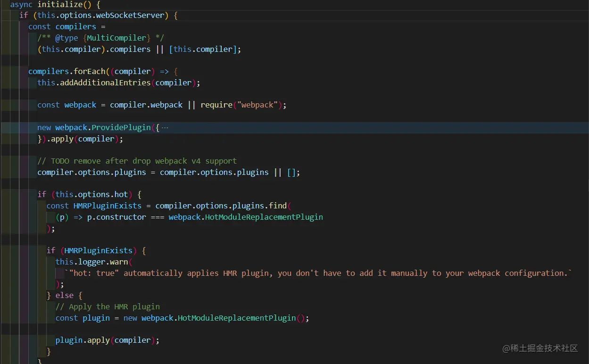The image size is (589, 364).
Task: Click '.apply(compiler)' after the ProvidePlugin block
Action: click(x=82, y=139)
